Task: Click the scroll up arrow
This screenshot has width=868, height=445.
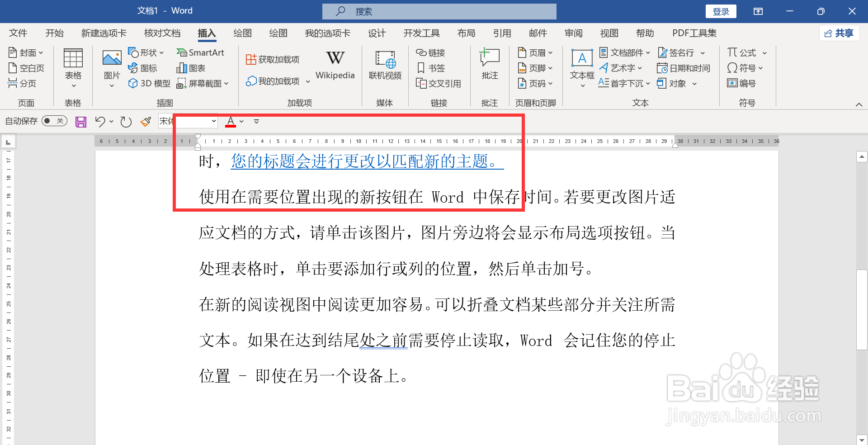Action: pyautogui.click(x=862, y=157)
